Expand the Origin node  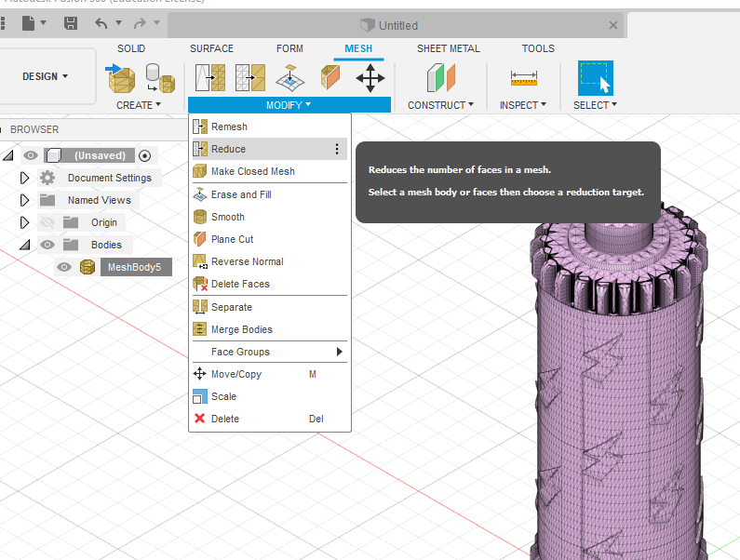click(24, 222)
